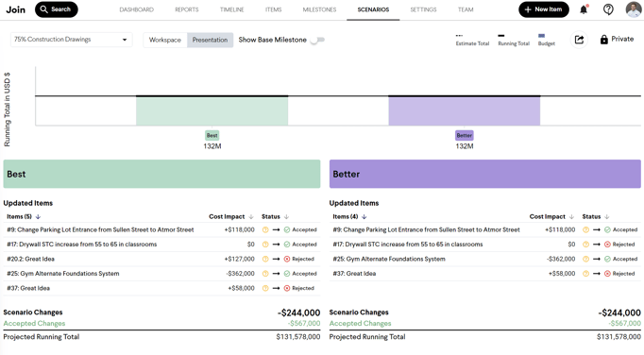The width and height of the screenshot is (644, 355).
Task: Click Accepted status icon for #25 in Better
Action: [607, 259]
